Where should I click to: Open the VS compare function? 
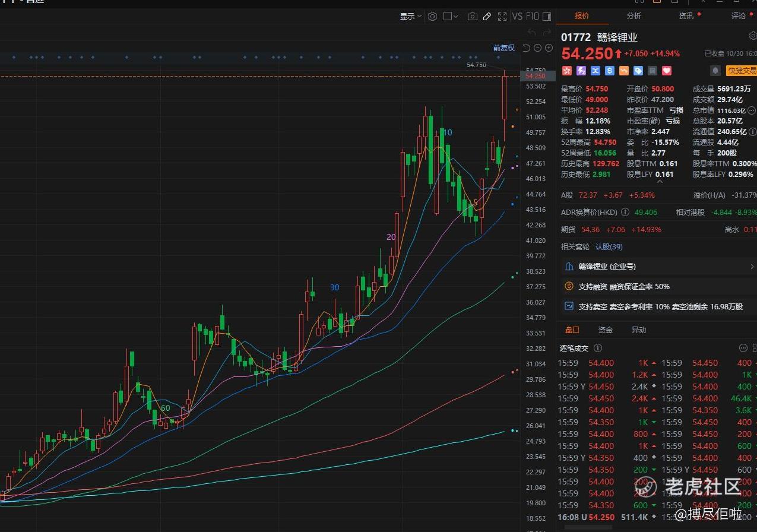coord(517,17)
